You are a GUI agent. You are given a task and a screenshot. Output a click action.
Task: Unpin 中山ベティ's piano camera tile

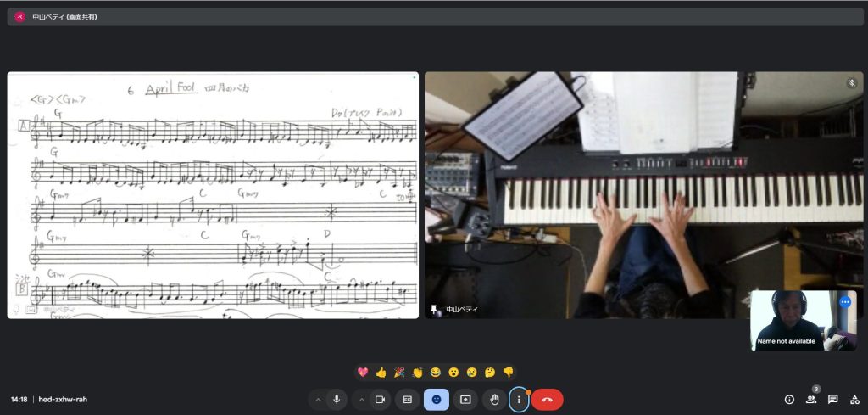click(433, 309)
